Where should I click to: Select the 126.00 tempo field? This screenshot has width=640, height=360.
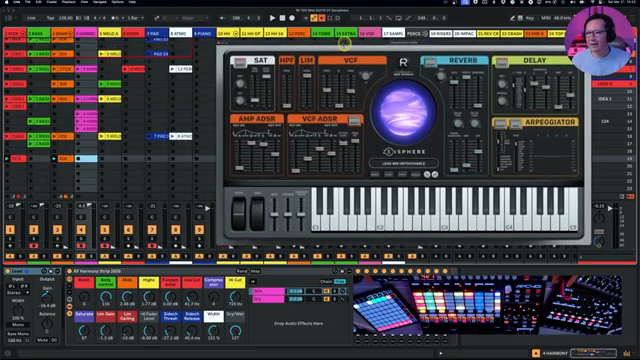click(65, 18)
